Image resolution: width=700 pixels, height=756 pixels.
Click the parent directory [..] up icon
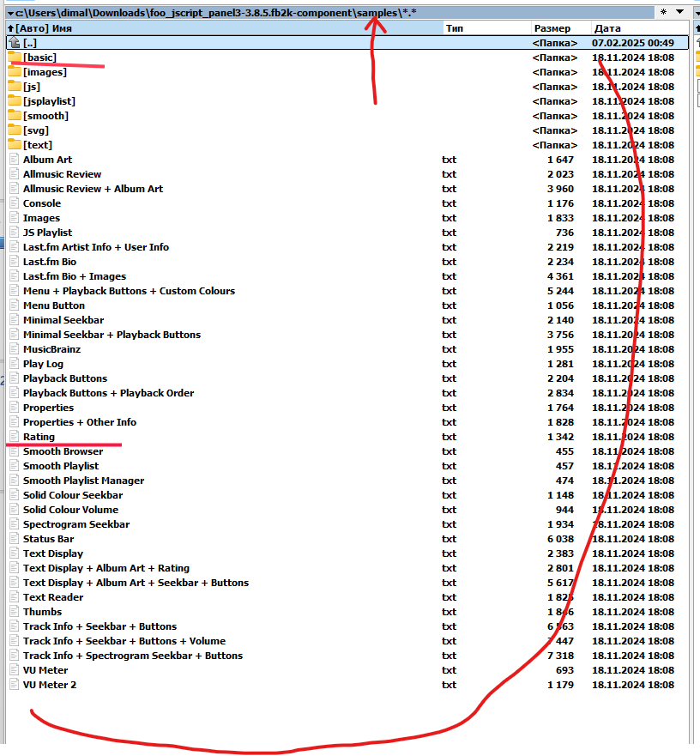14,43
